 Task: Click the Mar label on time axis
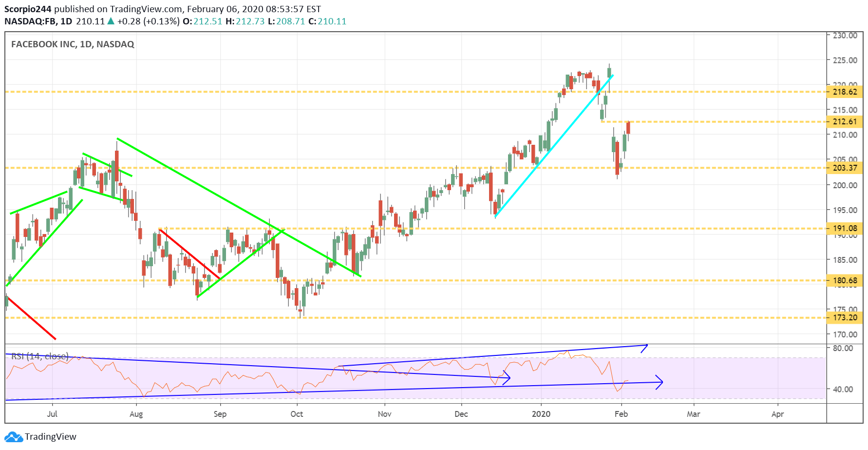pyautogui.click(x=694, y=414)
